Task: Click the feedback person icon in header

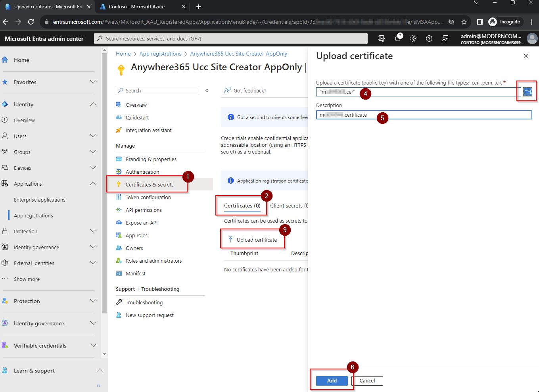Action: coord(445,38)
